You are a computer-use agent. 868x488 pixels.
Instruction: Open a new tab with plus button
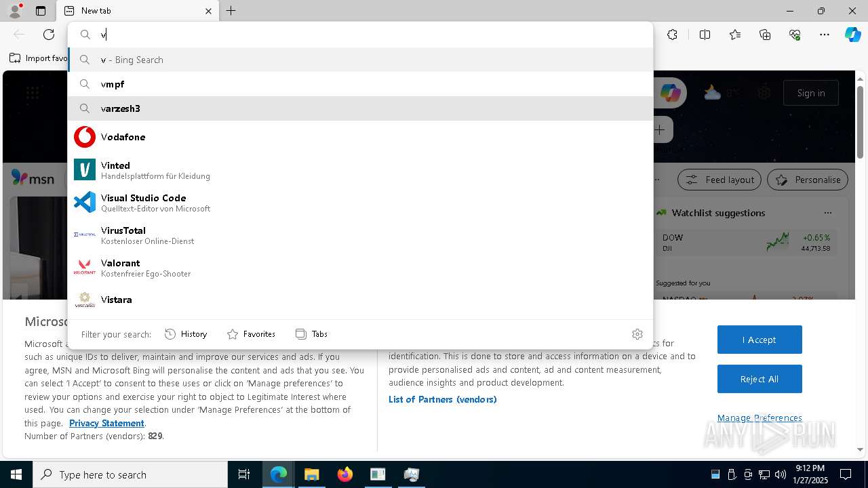coord(231,11)
